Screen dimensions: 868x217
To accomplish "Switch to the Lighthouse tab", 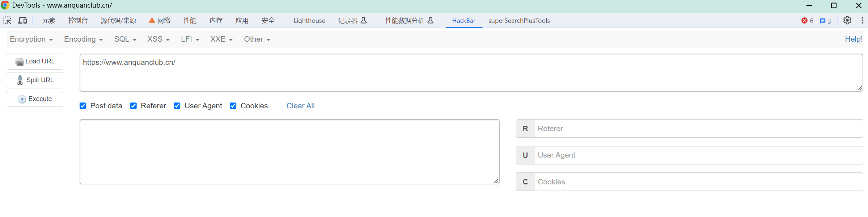I will 309,21.
